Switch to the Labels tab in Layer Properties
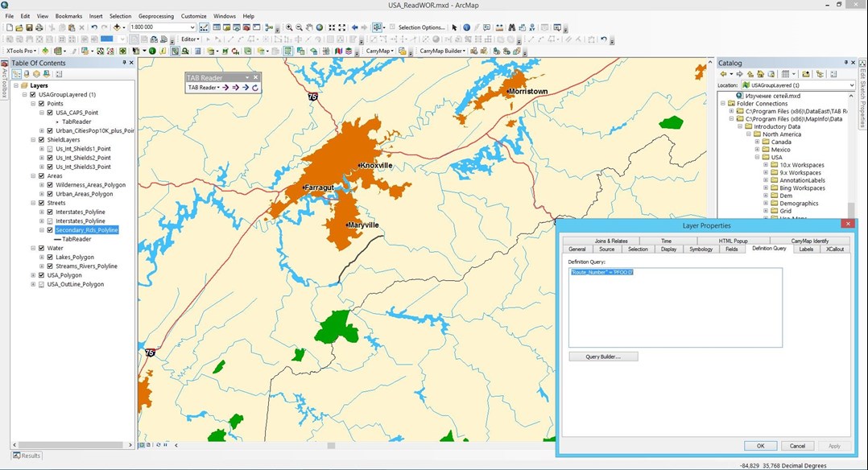This screenshot has width=868, height=470. pos(806,249)
